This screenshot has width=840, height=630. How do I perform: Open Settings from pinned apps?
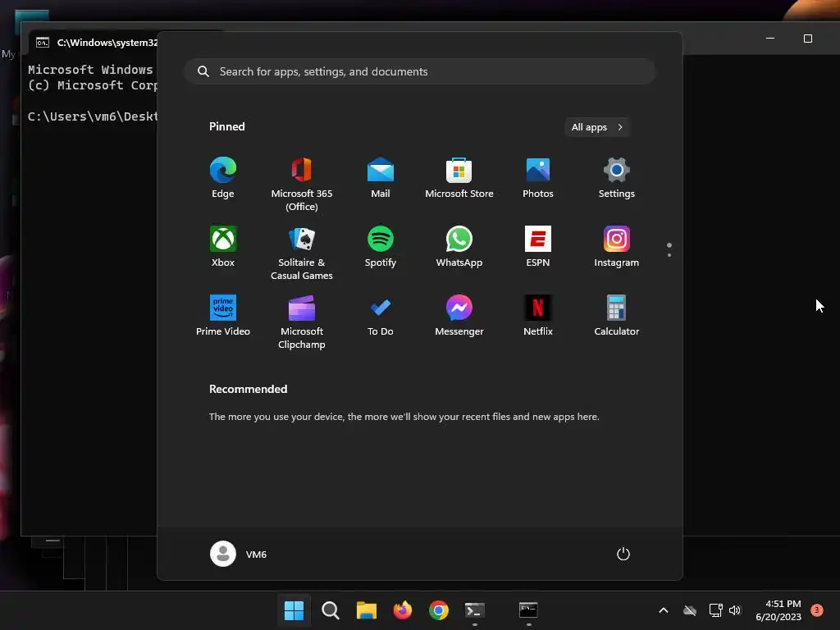(617, 178)
